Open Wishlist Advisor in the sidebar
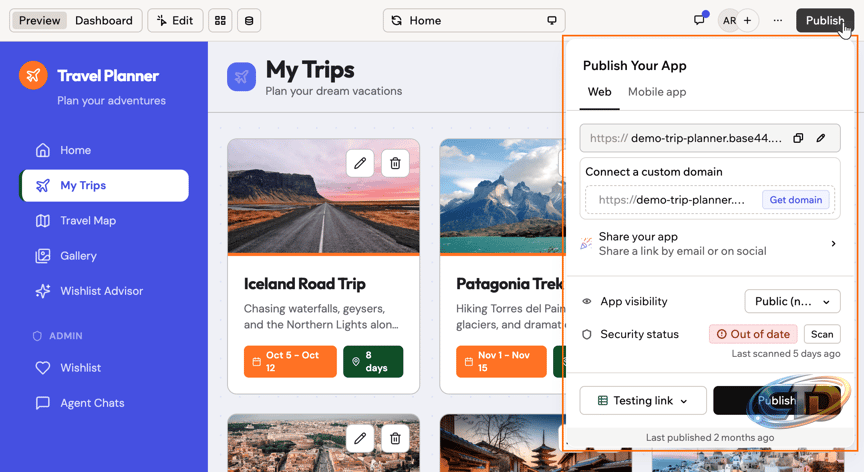Image resolution: width=864 pixels, height=472 pixels. pos(104,291)
